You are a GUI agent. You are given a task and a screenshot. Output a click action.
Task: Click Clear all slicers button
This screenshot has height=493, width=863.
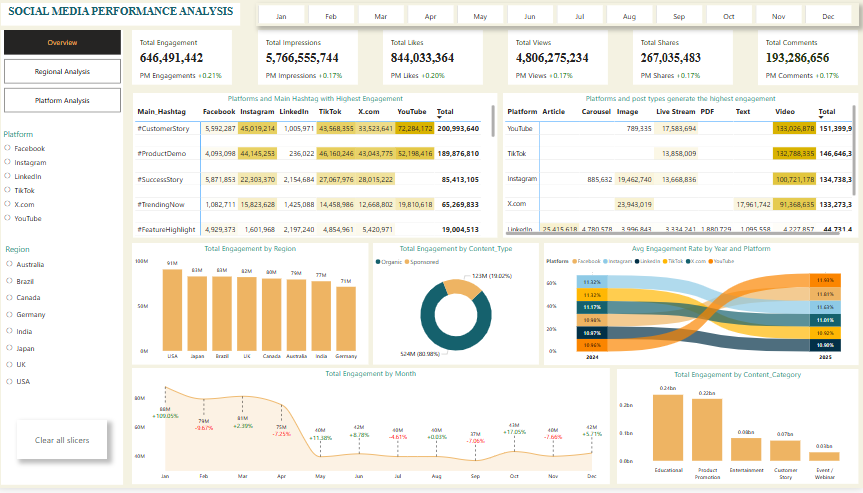[62, 440]
